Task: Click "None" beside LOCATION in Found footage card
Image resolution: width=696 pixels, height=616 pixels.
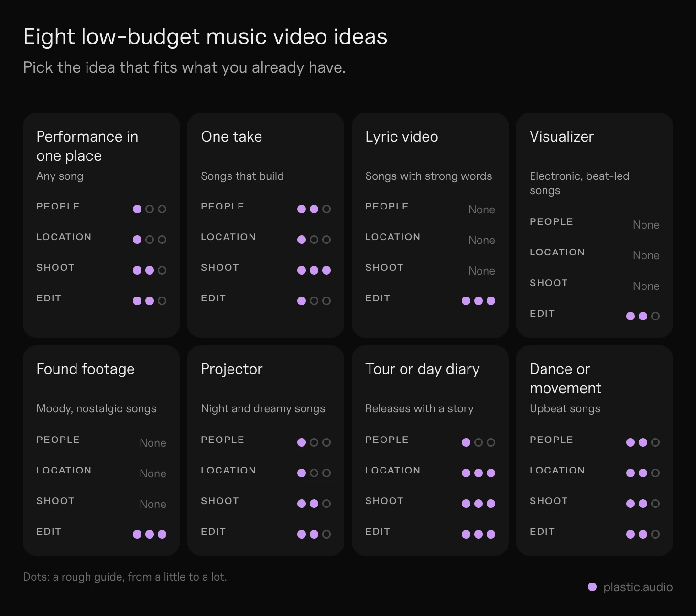Action: [153, 473]
